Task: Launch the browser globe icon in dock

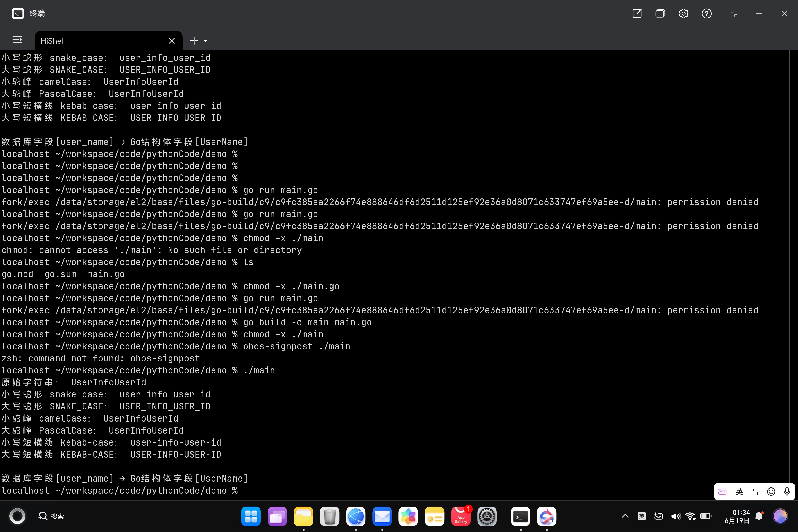Action: 356,516
